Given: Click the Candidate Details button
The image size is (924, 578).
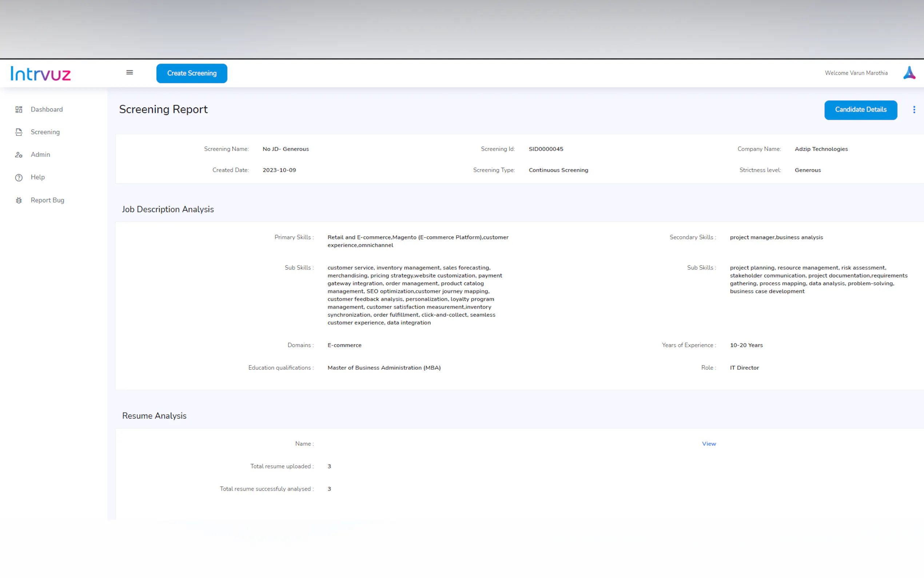Looking at the screenshot, I should click(x=860, y=110).
